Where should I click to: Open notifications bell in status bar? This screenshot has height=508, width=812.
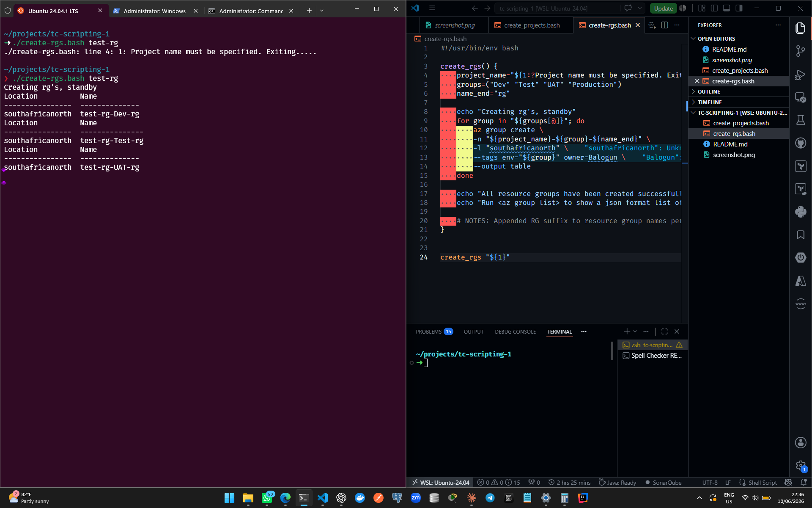click(803, 483)
